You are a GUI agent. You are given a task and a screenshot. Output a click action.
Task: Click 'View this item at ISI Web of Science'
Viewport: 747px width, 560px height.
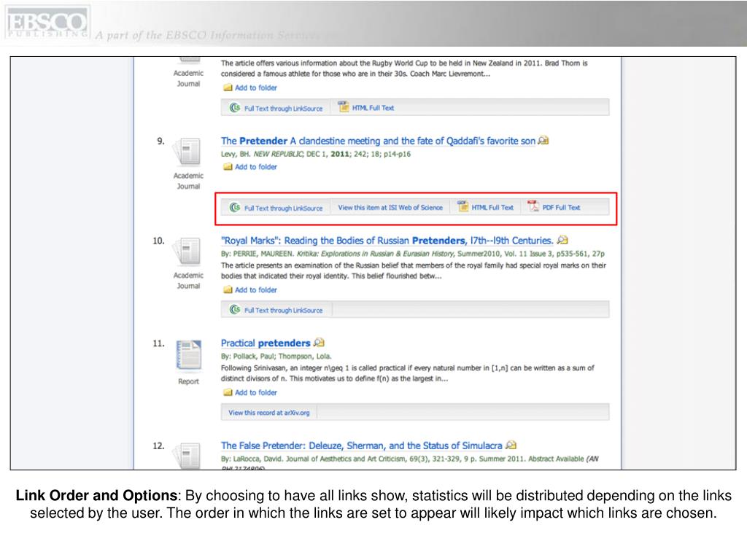pos(390,207)
